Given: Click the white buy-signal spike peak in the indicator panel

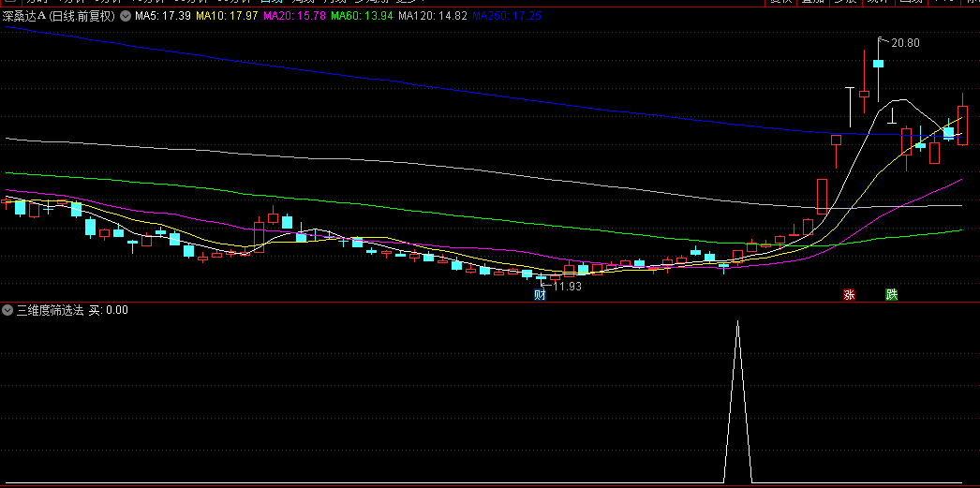Looking at the screenshot, I should tap(737, 322).
